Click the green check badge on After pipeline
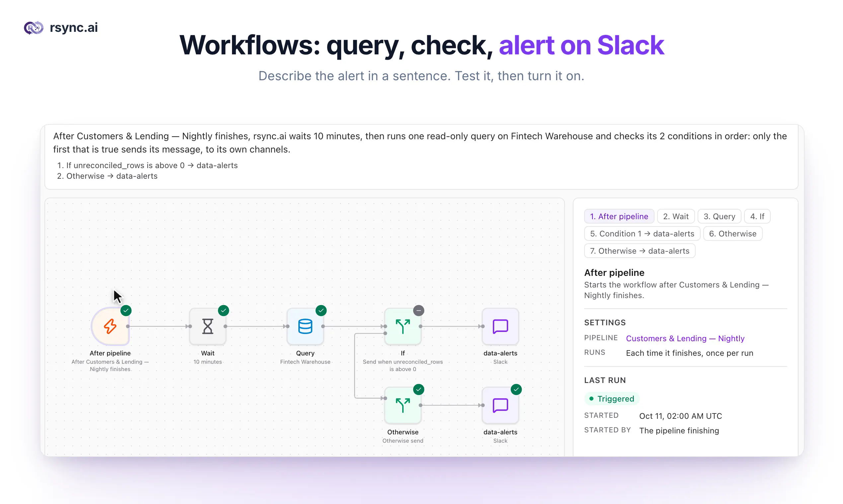Image resolution: width=843 pixels, height=504 pixels. (126, 310)
